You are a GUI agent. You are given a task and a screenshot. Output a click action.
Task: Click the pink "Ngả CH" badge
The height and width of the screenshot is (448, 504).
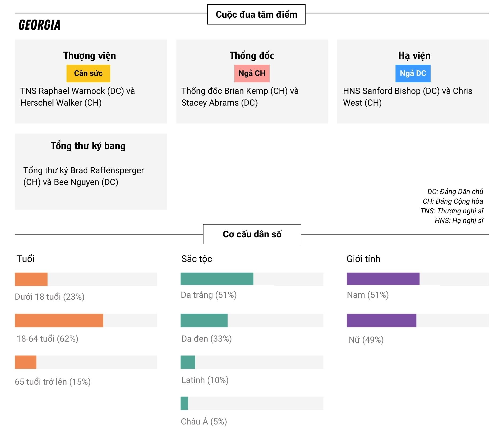[252, 74]
